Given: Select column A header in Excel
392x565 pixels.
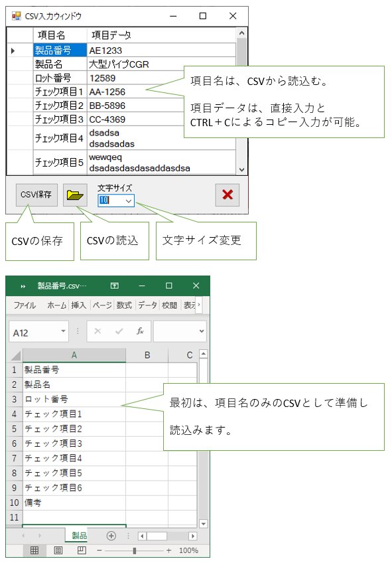Looking at the screenshot, I should point(74,355).
